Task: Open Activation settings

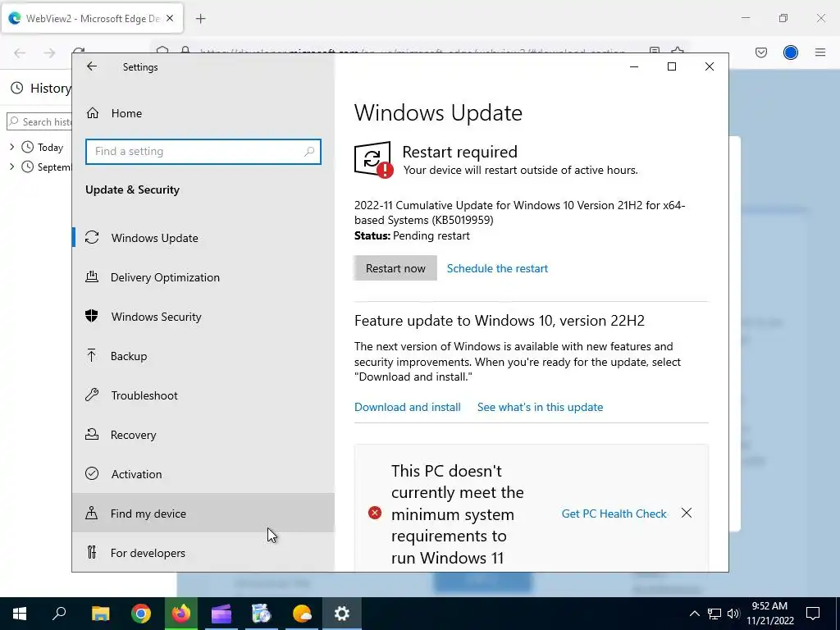Action: [203, 474]
